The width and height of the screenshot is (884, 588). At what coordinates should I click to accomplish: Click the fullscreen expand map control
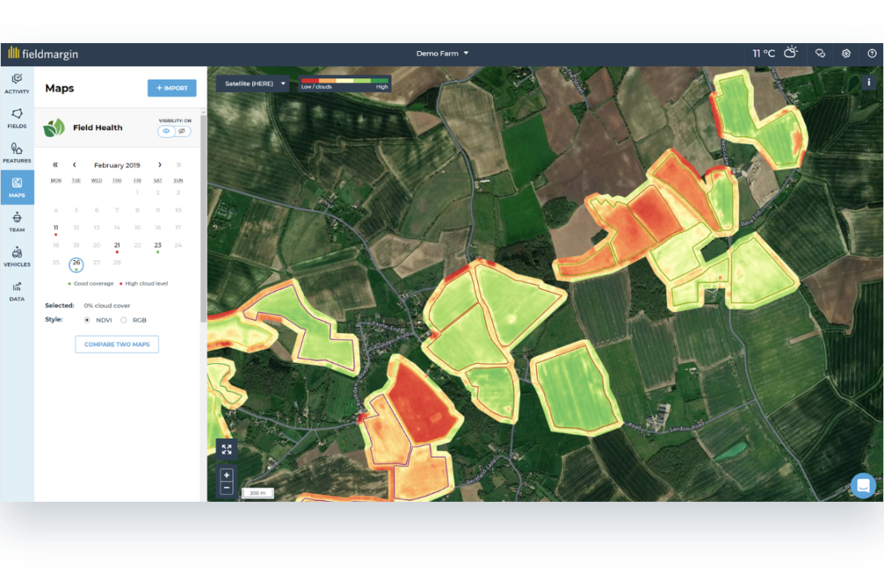click(227, 448)
